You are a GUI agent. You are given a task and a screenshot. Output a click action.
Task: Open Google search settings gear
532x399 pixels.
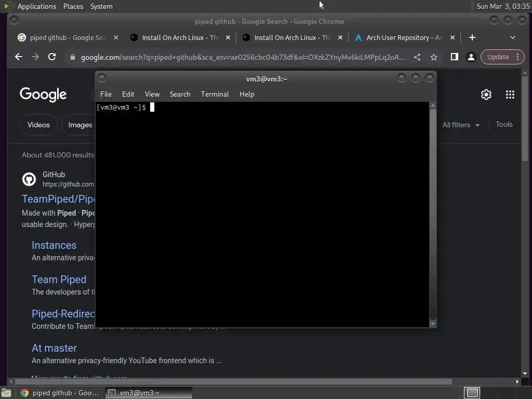click(x=486, y=95)
